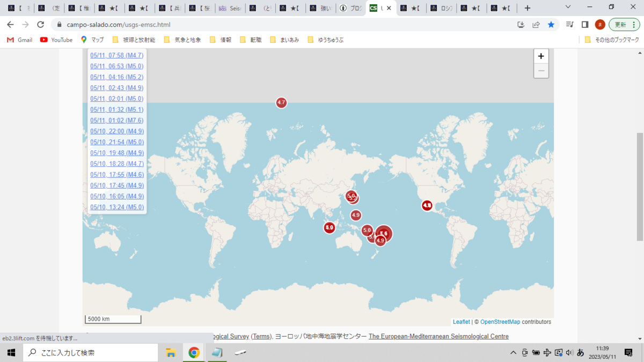Reload the current page
Screen dimensions: 644x362
[x=40, y=25]
